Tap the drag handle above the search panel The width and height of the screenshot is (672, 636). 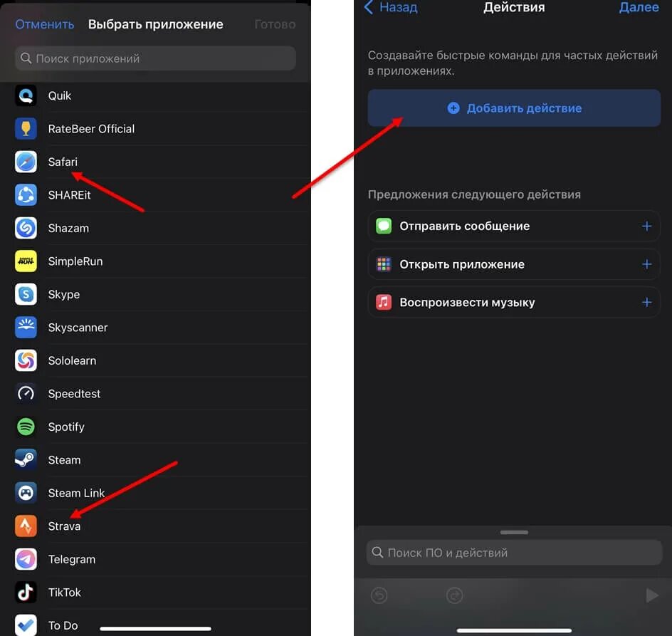click(514, 532)
